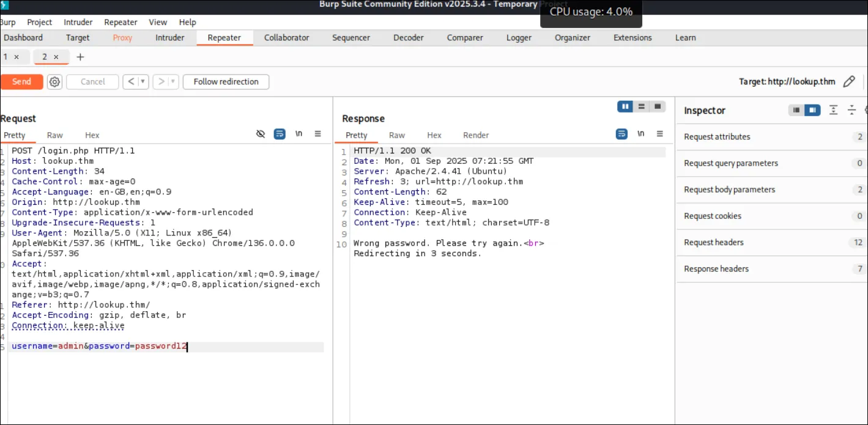Click in the request body 'password12' text

pos(160,347)
